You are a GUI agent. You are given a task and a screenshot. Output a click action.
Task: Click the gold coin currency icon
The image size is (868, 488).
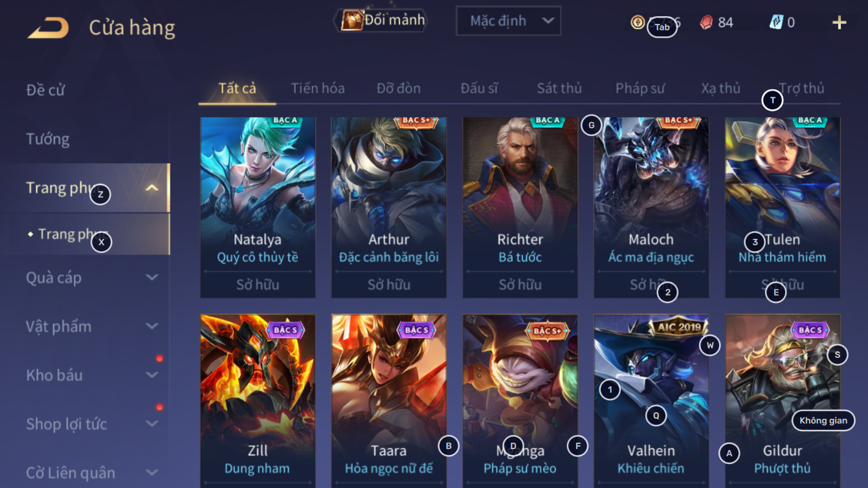pos(638,22)
